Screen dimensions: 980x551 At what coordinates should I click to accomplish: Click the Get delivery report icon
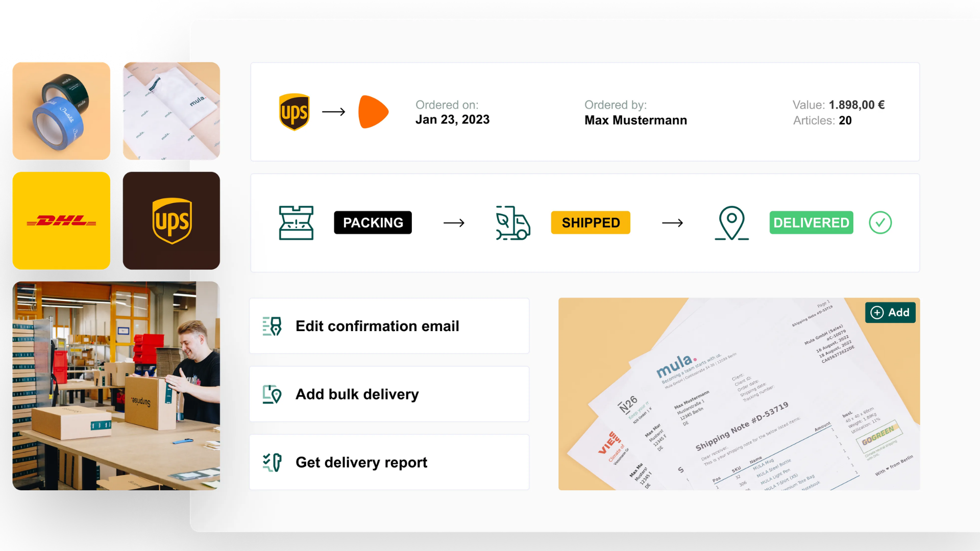[x=272, y=462]
